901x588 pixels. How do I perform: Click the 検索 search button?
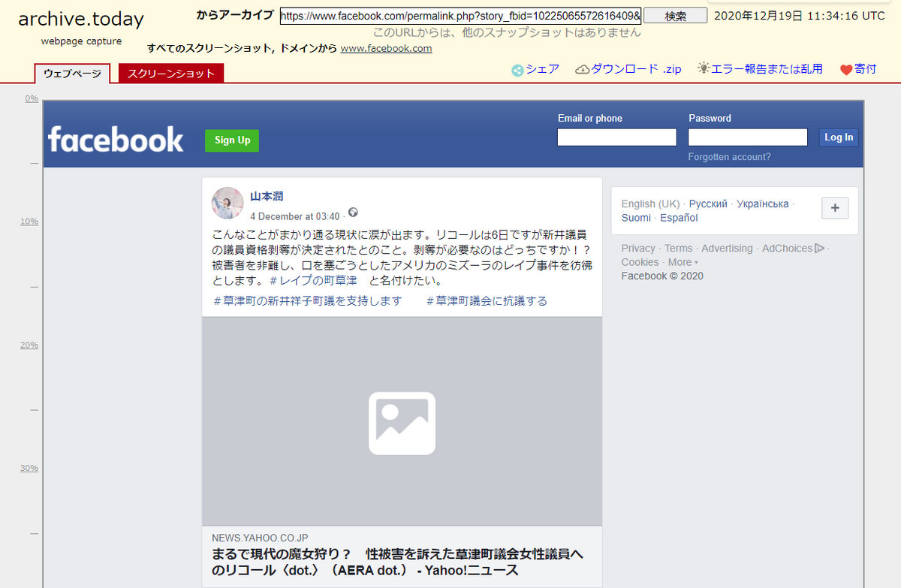tap(675, 16)
